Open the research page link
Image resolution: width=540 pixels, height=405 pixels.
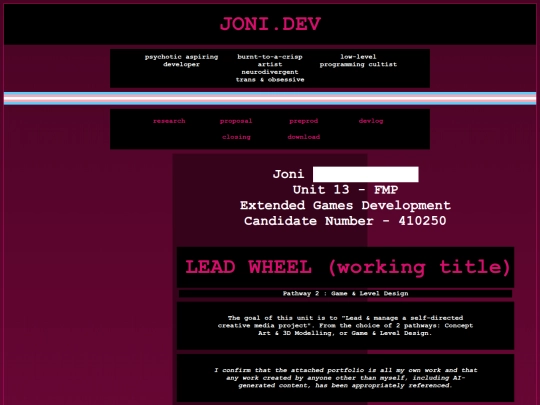[169, 121]
